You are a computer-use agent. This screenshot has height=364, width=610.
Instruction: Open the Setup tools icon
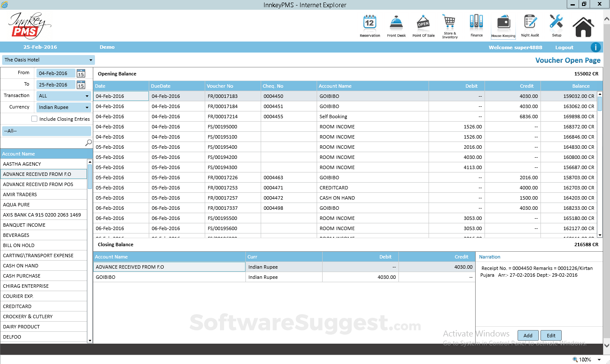[x=556, y=23]
